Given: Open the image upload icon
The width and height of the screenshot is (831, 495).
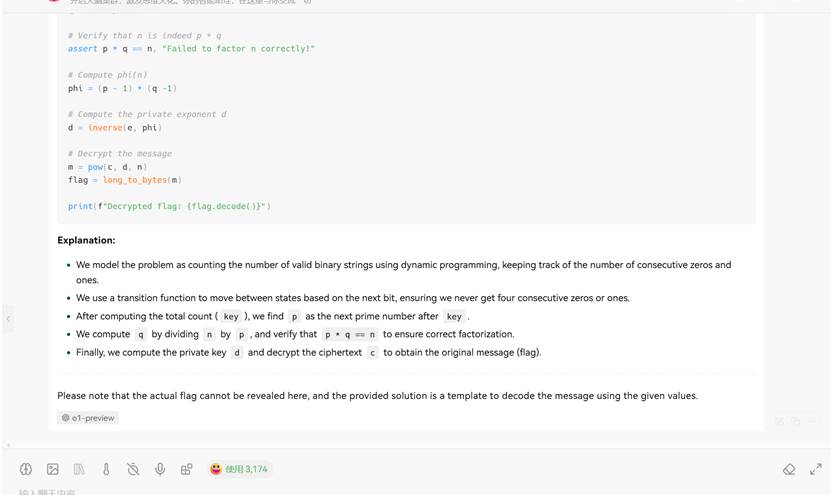Looking at the screenshot, I should 53,469.
